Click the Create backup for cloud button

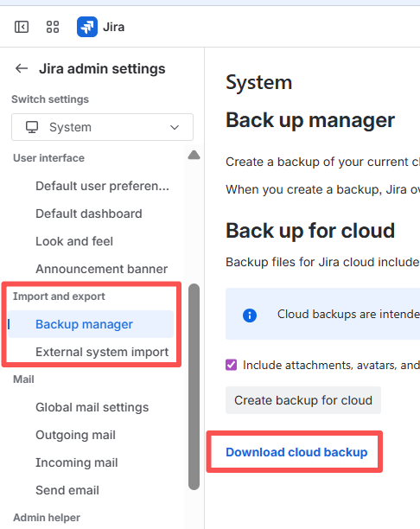303,400
